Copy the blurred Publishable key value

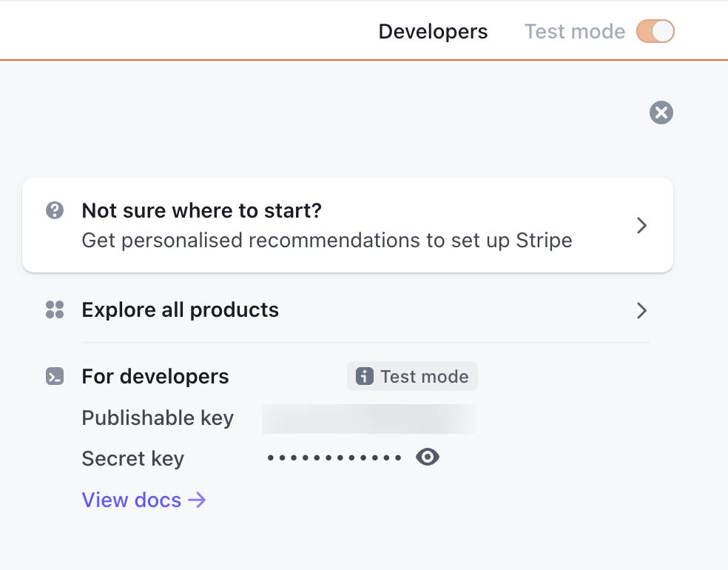[368, 418]
